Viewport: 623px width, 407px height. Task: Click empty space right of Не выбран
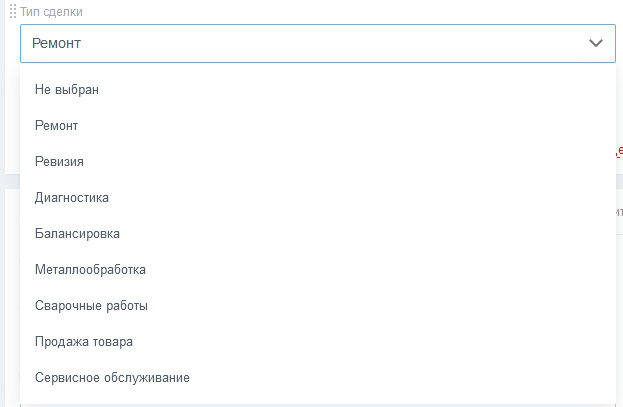[x=358, y=89]
